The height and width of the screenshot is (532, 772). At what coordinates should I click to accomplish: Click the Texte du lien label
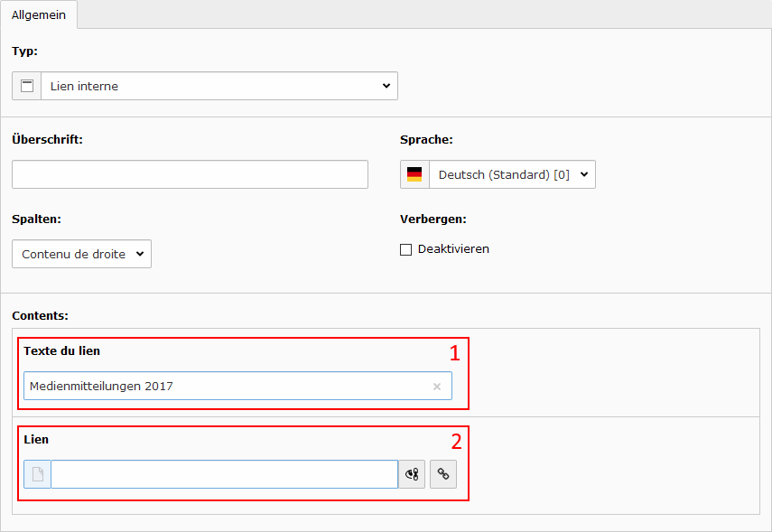coord(62,350)
